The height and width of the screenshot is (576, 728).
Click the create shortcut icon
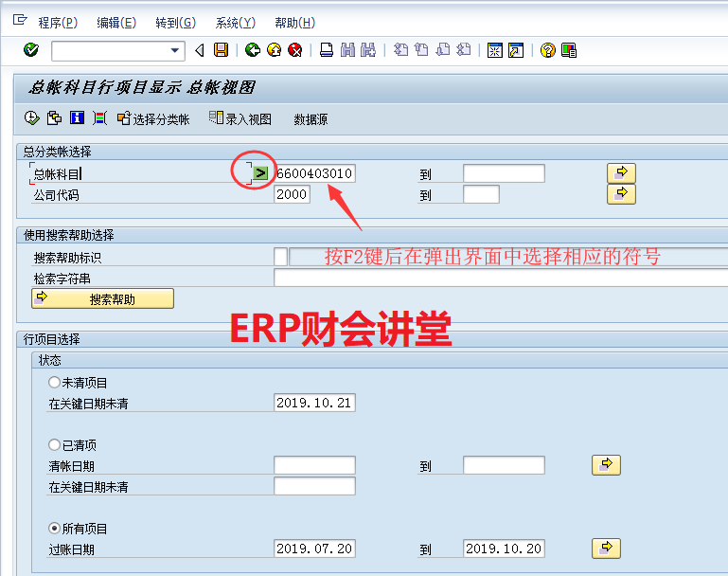coord(516,49)
